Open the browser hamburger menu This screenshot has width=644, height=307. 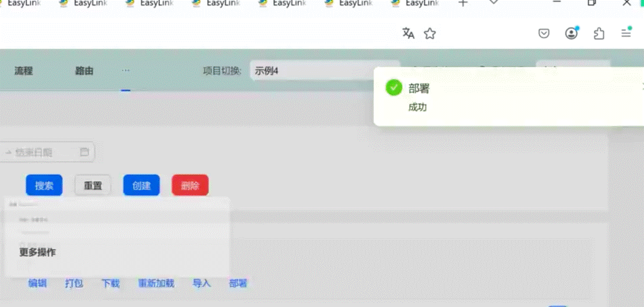coord(626,33)
